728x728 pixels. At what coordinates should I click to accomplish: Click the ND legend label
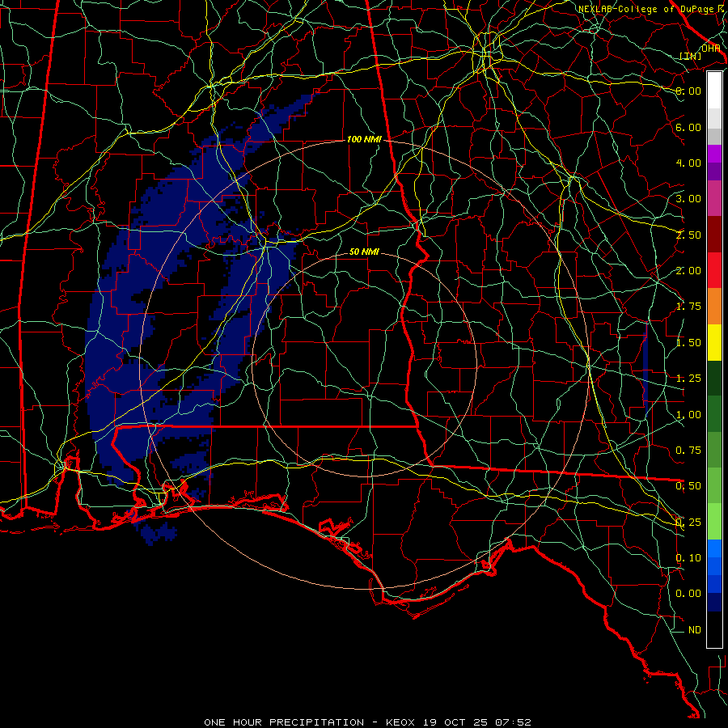click(x=695, y=630)
